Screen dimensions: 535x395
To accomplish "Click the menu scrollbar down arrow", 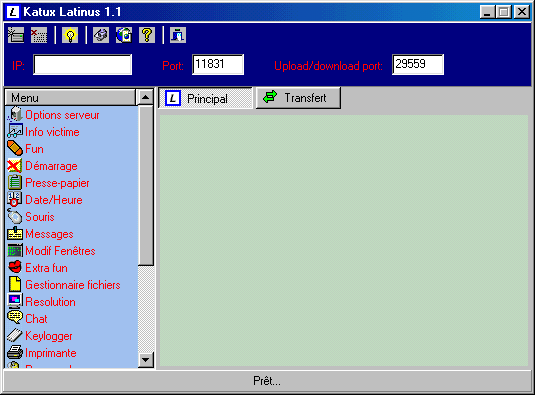I will pyautogui.click(x=146, y=360).
